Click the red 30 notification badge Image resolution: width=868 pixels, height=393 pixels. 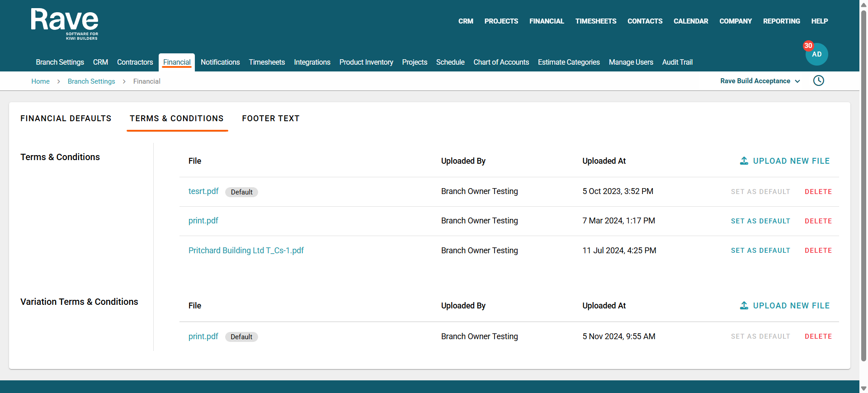click(808, 46)
